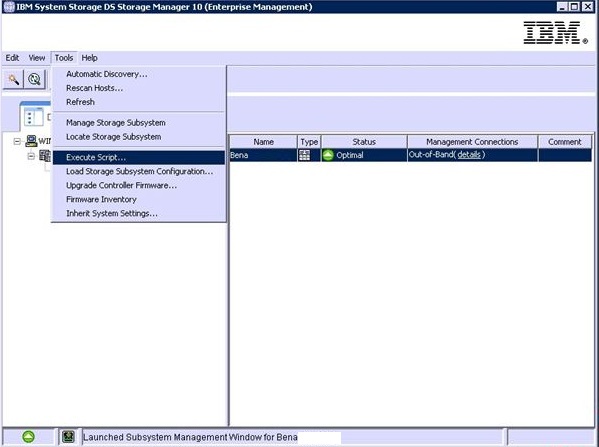Click the Launched Subsystem Management status message
Image resolution: width=599 pixels, height=447 pixels.
click(190, 437)
